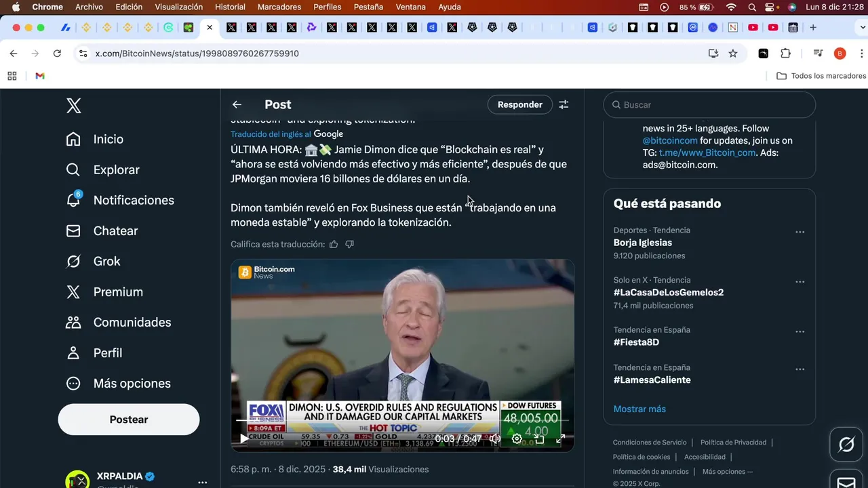Expand video to fullscreen
Screen dimensions: 868x488
tap(561, 439)
